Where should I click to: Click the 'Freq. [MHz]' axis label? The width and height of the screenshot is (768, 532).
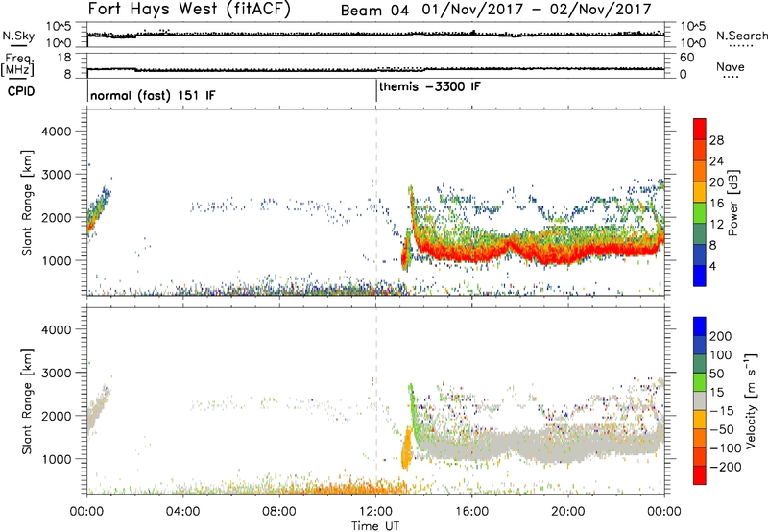17,64
